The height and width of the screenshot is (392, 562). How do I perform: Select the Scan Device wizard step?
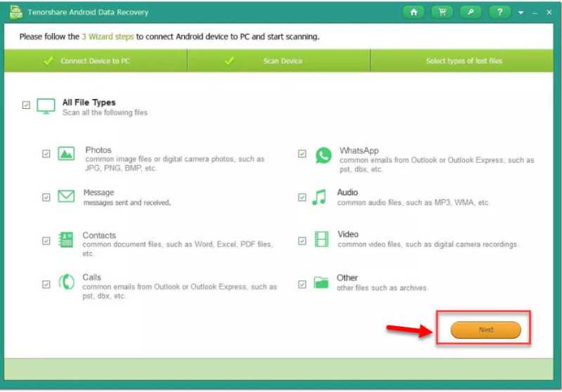(278, 61)
